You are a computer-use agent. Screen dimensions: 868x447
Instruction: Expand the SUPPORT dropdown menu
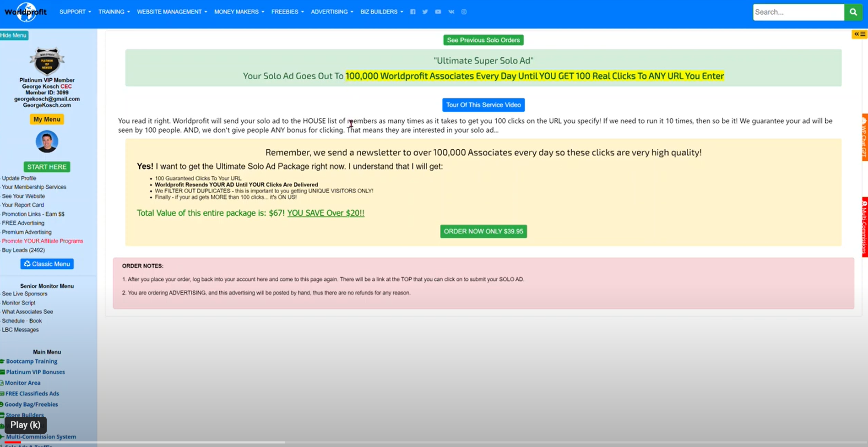click(x=75, y=12)
